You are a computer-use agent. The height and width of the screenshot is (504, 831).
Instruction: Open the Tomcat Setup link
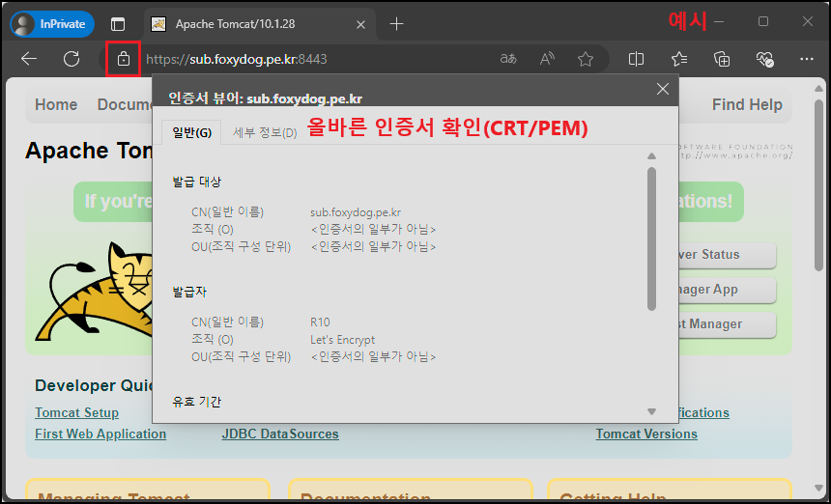click(x=77, y=412)
